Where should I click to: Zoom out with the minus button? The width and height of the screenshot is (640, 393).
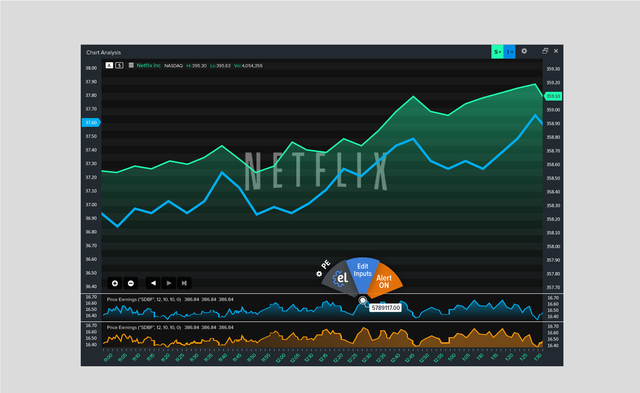tap(131, 283)
